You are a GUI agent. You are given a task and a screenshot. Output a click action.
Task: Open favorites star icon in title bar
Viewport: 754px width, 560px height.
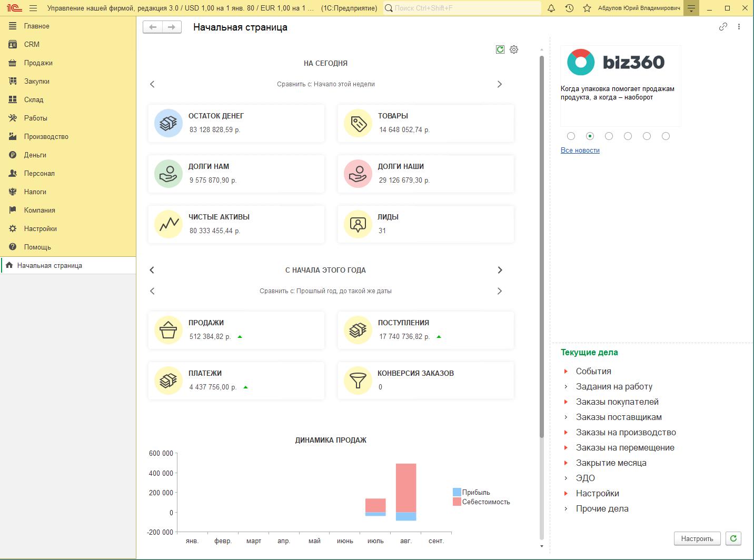coord(587,8)
